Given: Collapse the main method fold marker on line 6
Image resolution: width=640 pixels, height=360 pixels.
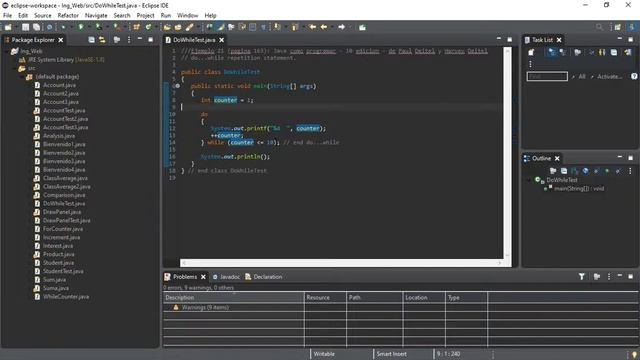Looking at the screenshot, I should point(177,86).
